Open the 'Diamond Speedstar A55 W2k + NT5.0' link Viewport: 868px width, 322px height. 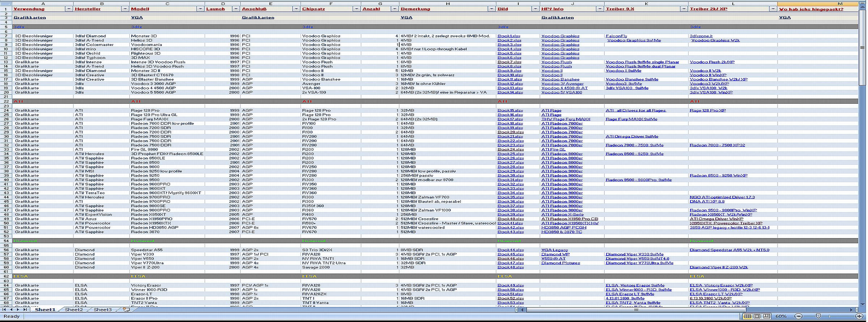coord(729,250)
